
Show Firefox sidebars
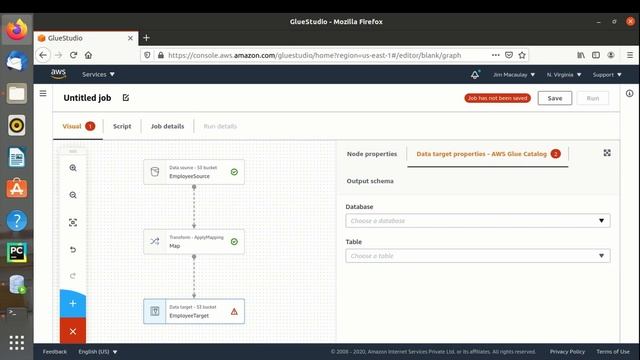[x=596, y=55]
